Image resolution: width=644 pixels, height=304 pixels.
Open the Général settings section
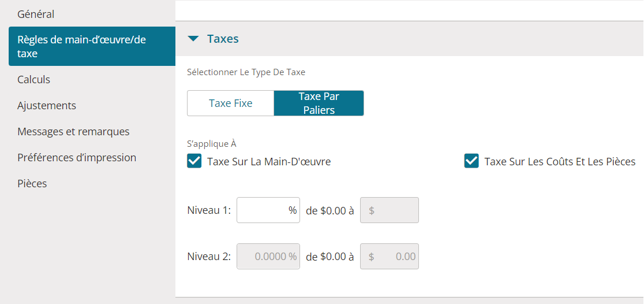pyautogui.click(x=36, y=14)
